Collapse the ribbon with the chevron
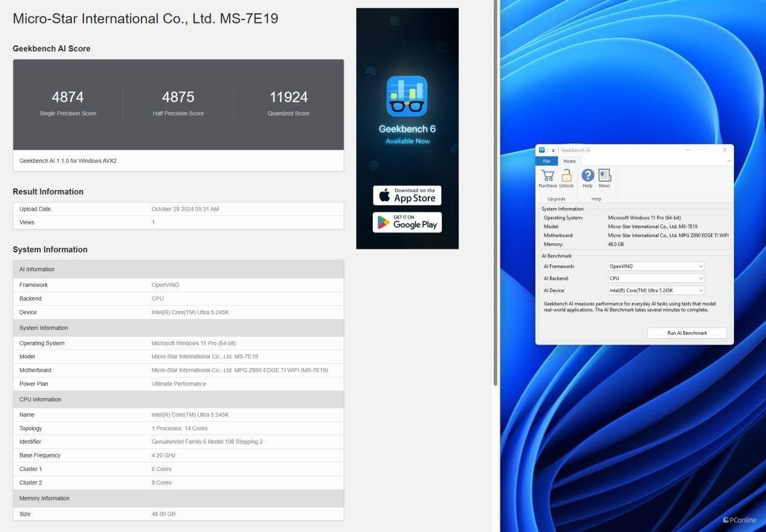The width and height of the screenshot is (766, 532). coord(728,161)
